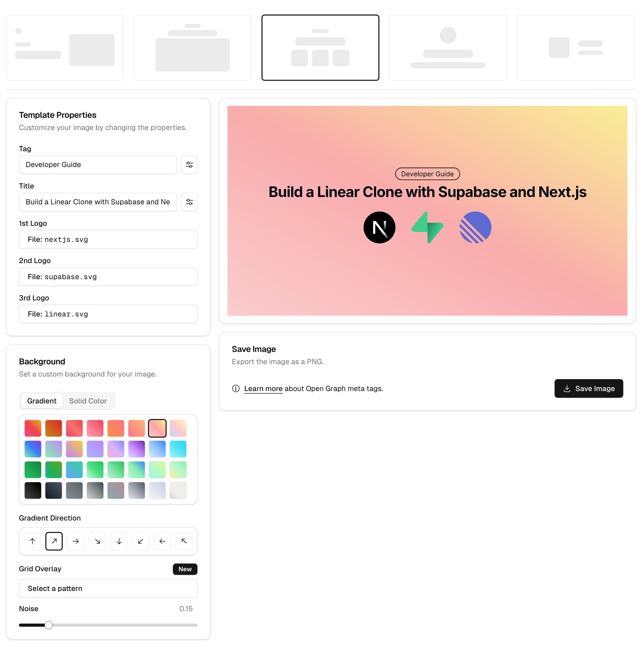Select the fifth template with square and lines
Image resolution: width=644 pixels, height=650 pixels.
click(575, 47)
